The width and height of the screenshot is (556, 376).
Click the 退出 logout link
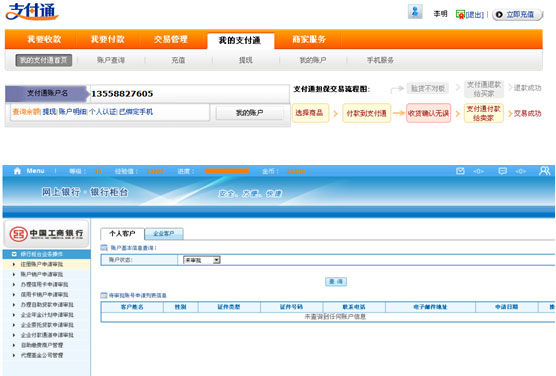tap(474, 15)
